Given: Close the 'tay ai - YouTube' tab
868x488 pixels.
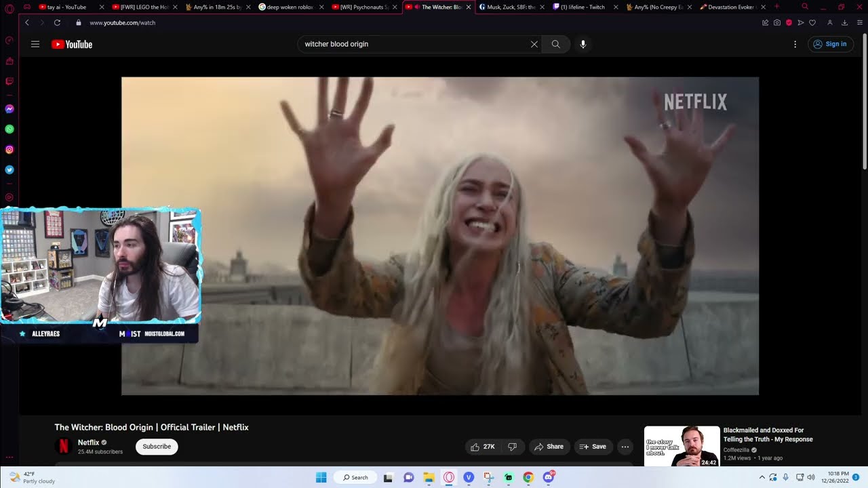Looking at the screenshot, I should click(102, 7).
